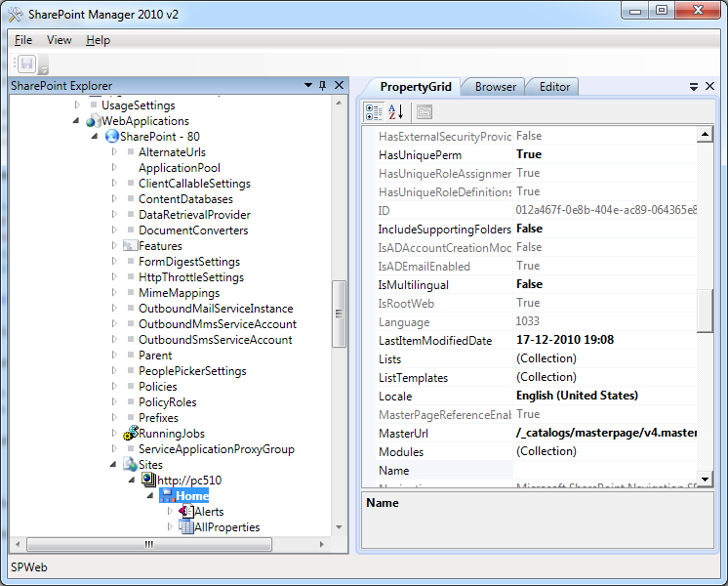728x586 pixels.
Task: Click the HasUniquePerm value True
Action: 529,154
